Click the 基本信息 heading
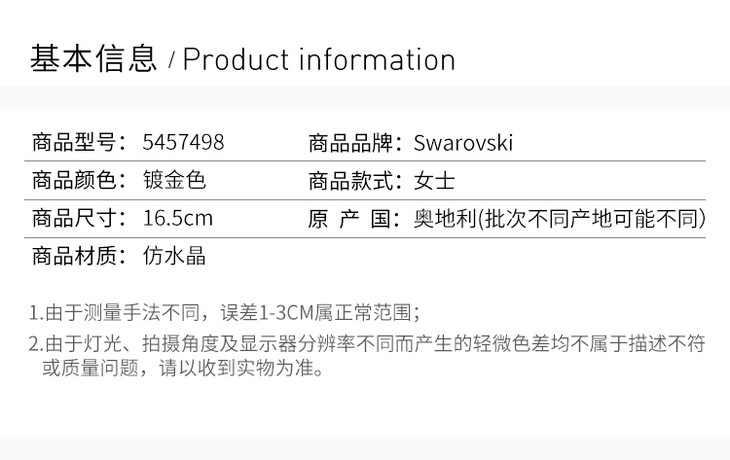 coord(93,59)
